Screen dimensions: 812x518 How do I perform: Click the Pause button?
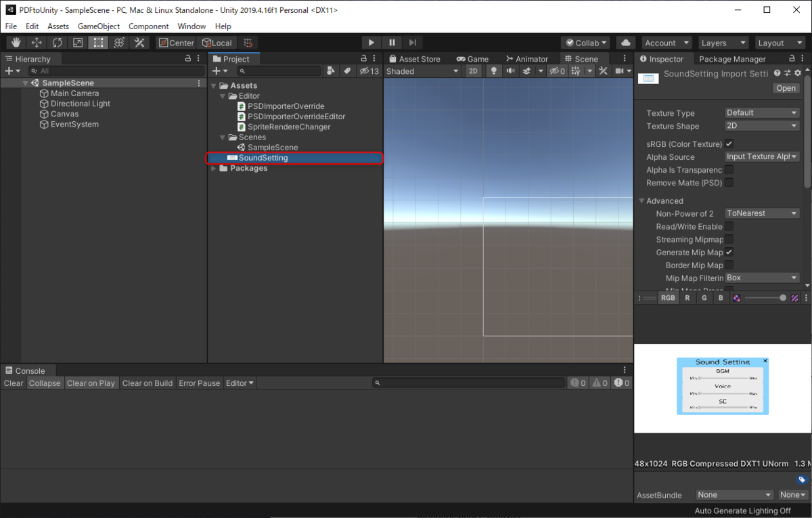(392, 43)
